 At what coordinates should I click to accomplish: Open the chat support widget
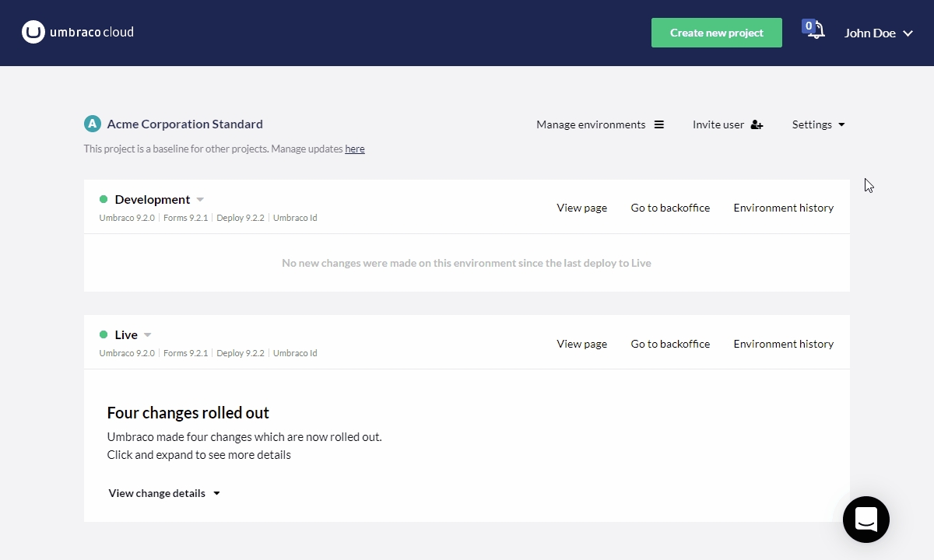pos(866,519)
